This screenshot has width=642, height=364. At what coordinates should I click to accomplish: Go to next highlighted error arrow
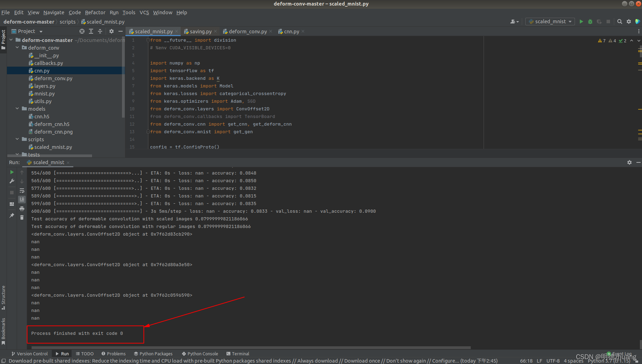639,41
